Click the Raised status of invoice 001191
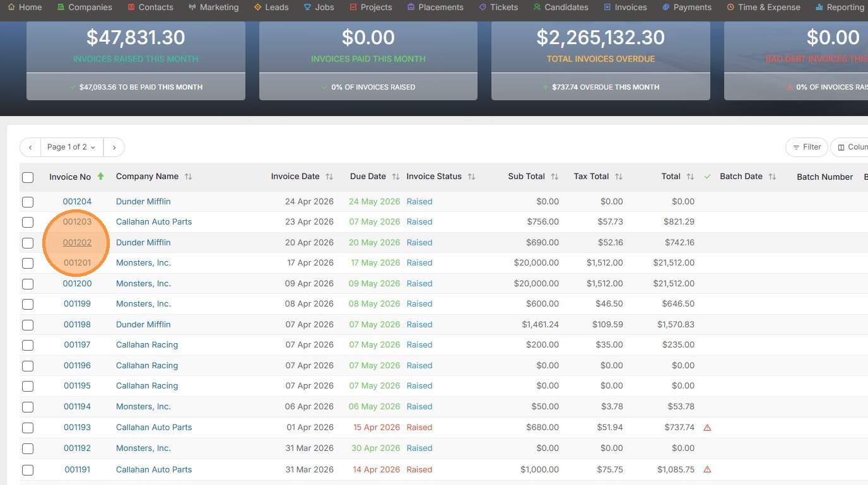This screenshot has height=485, width=868. point(419,470)
